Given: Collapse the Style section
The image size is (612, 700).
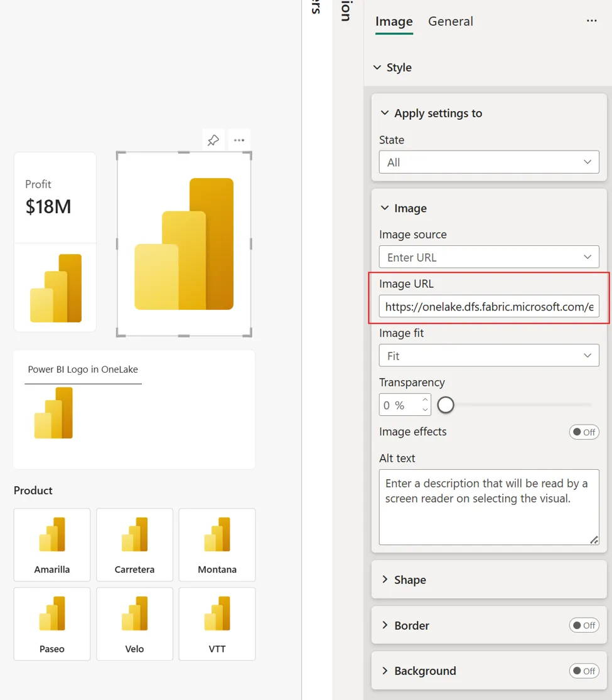Looking at the screenshot, I should click(377, 67).
